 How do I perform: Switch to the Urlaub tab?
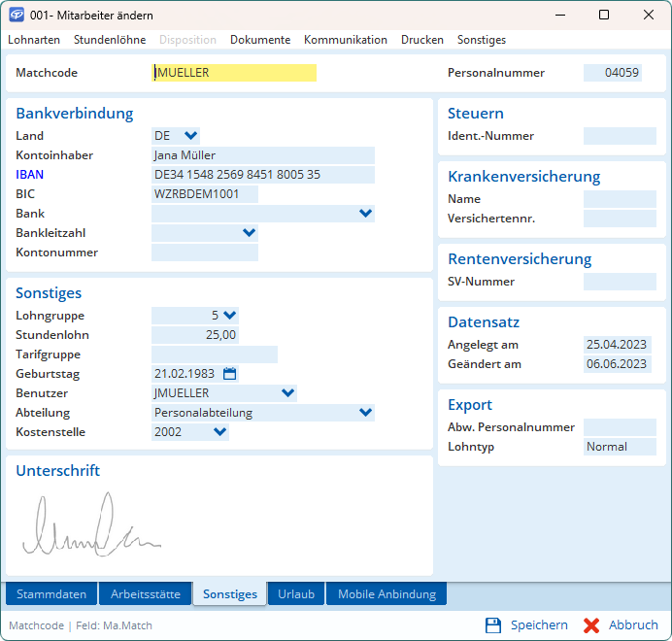296,594
